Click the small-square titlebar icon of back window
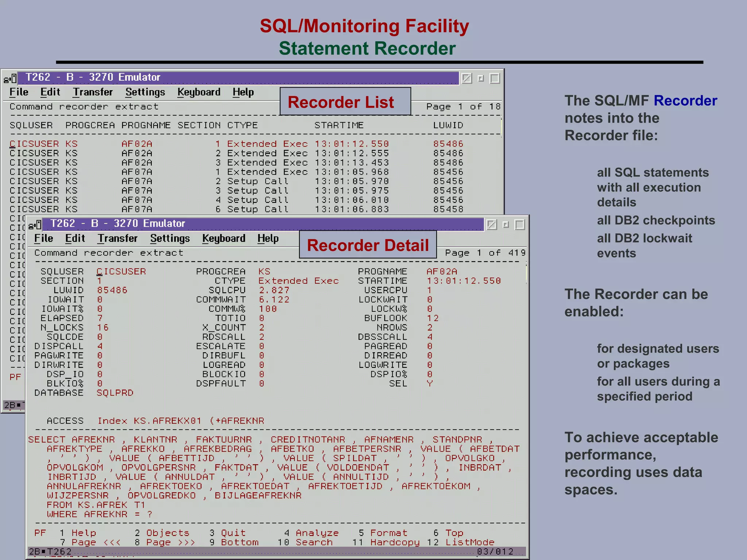This screenshot has height=560, width=747. pos(481,78)
